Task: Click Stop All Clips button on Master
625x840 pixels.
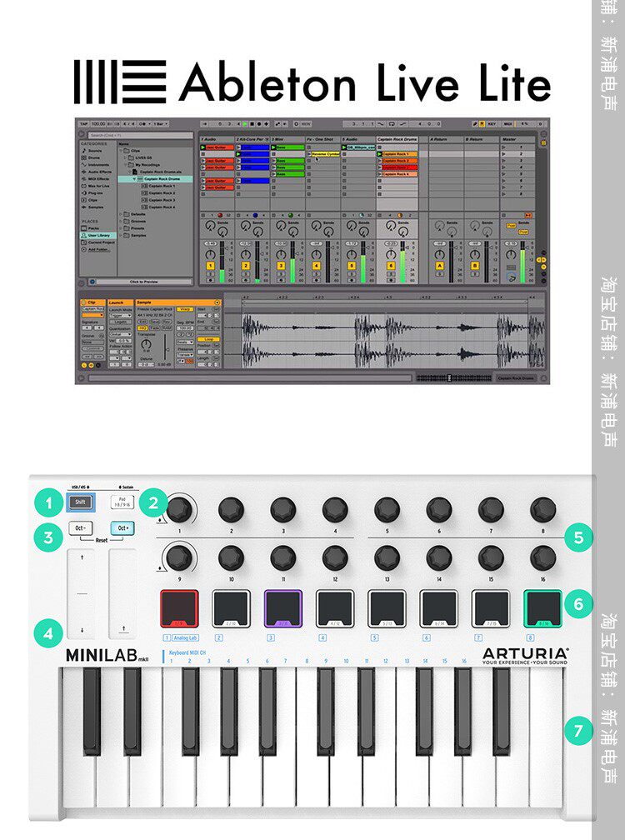Action: coord(503,215)
